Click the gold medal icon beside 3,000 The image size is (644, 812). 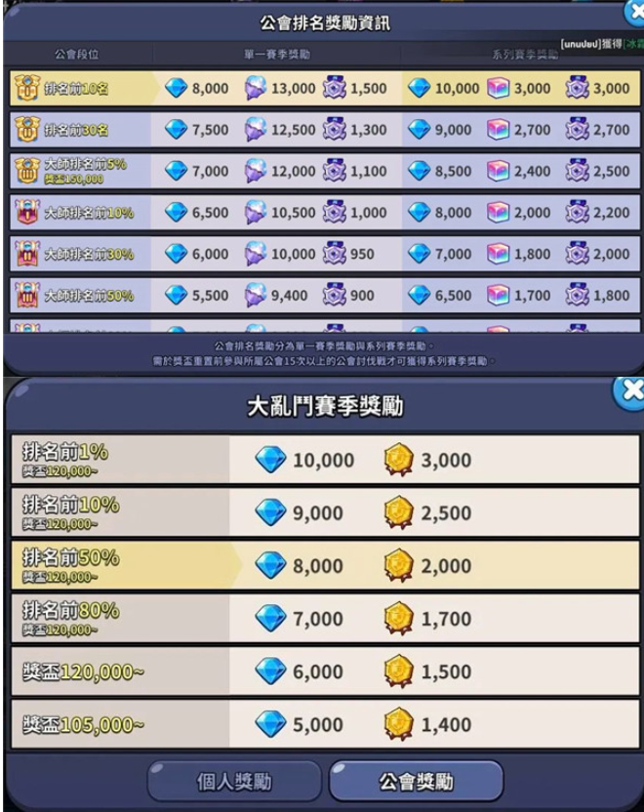point(399,460)
